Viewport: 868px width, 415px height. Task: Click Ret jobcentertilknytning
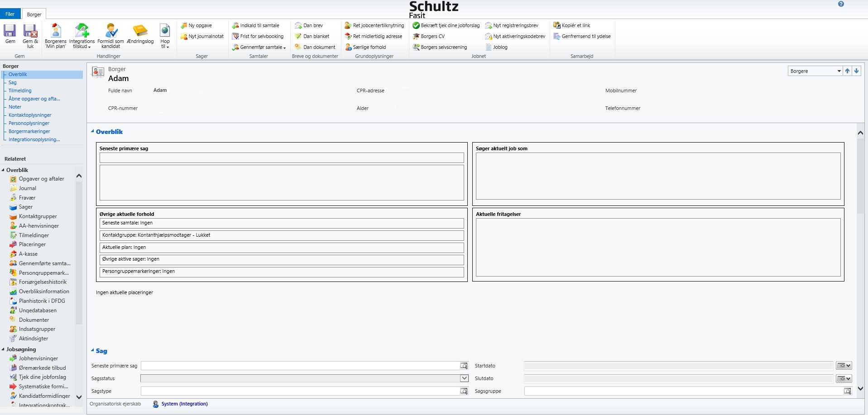(x=374, y=25)
